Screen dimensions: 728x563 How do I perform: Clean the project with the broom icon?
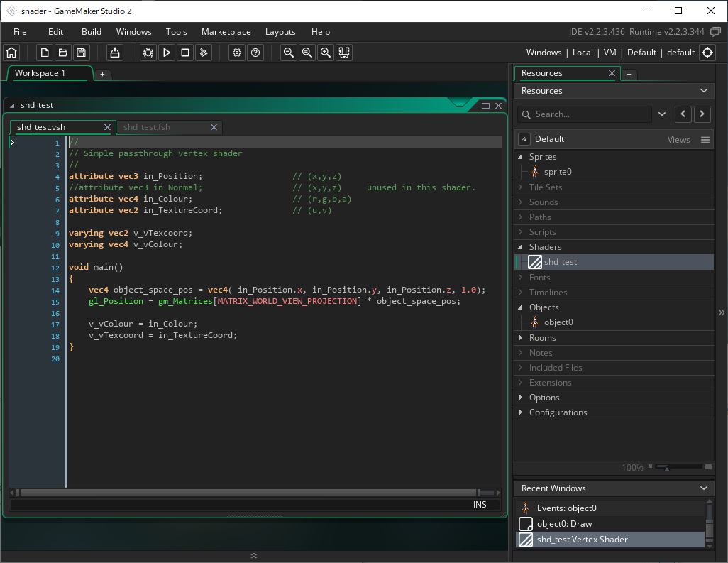click(204, 53)
